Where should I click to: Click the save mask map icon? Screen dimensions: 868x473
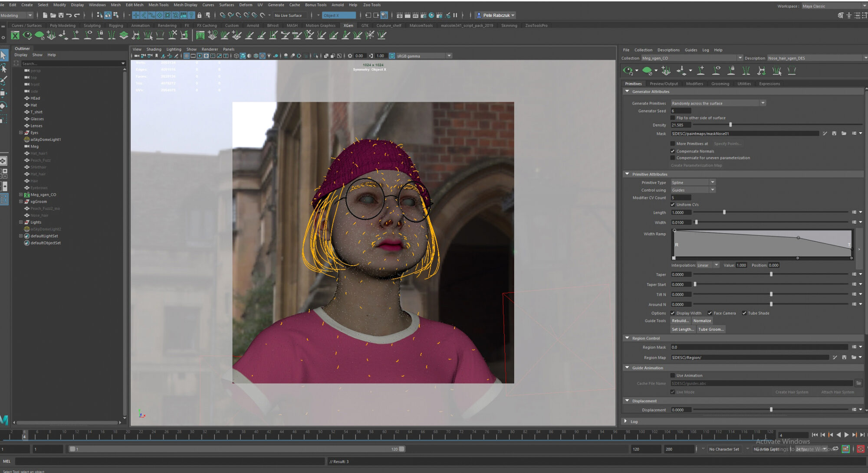click(x=834, y=134)
